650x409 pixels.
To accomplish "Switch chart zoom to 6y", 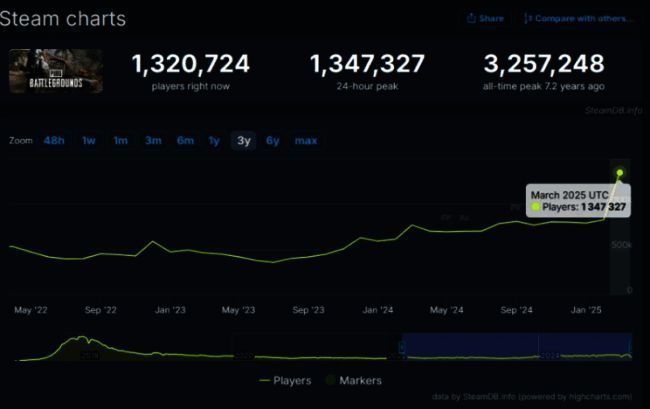I will point(272,141).
